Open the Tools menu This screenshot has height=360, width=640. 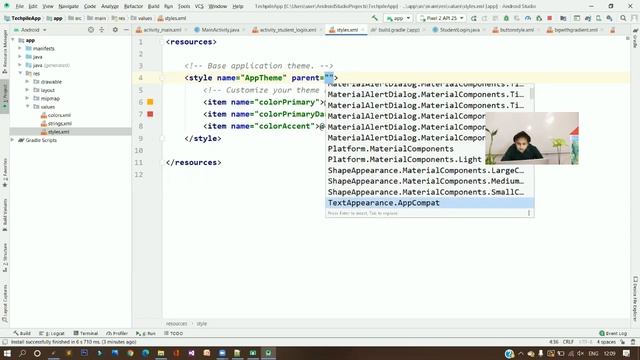[184, 6]
